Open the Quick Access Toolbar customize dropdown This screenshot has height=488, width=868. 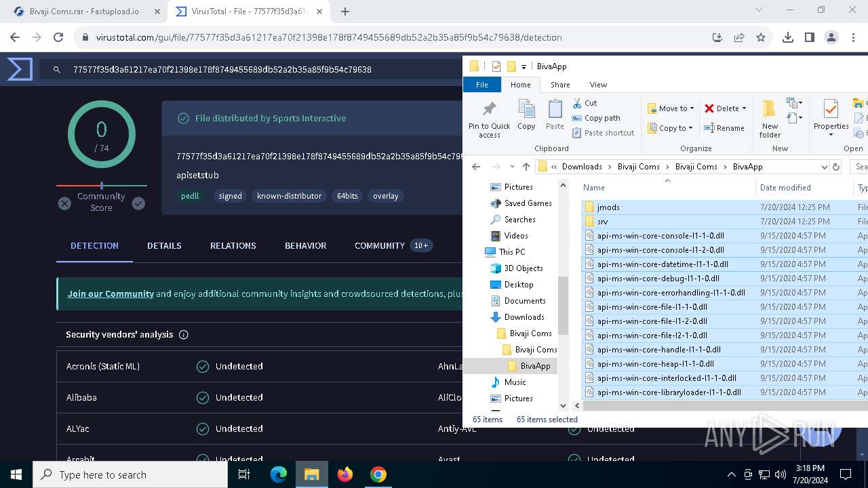click(524, 66)
